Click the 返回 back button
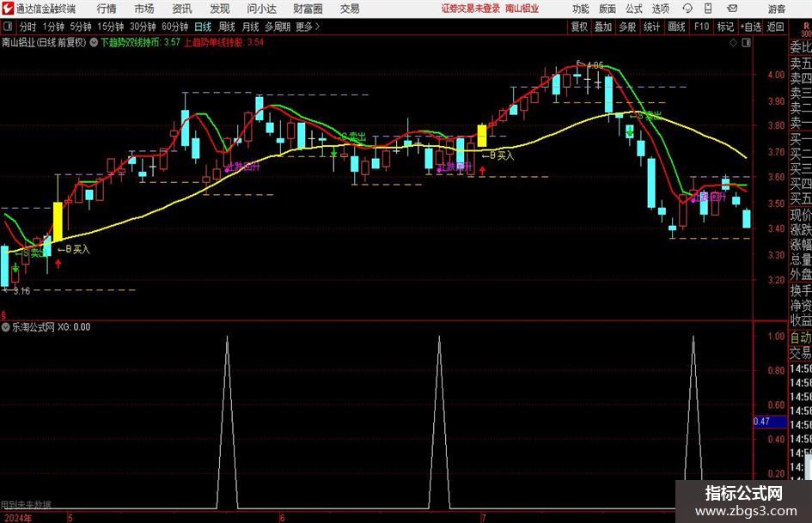This screenshot has height=523, width=812. click(775, 27)
